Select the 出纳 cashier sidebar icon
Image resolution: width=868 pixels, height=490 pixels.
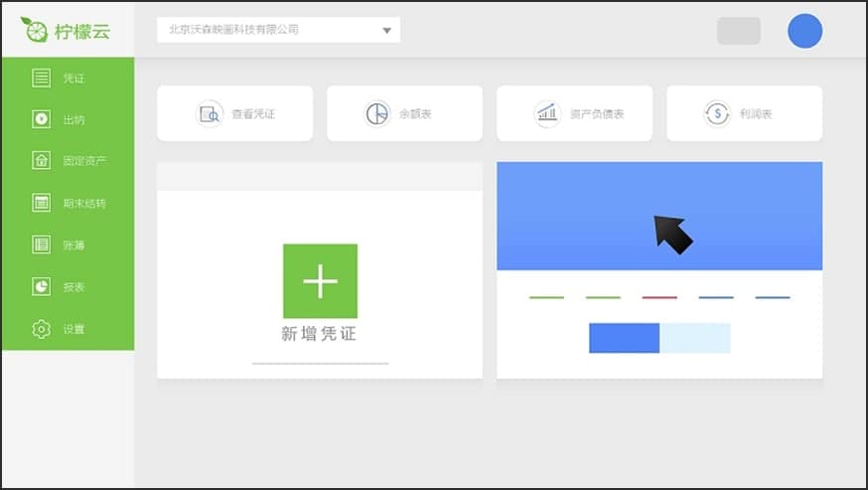41,119
